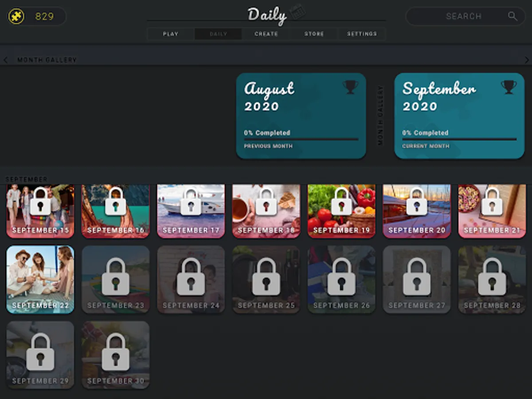
Task: Click the lock on September 24
Action: tap(191, 277)
